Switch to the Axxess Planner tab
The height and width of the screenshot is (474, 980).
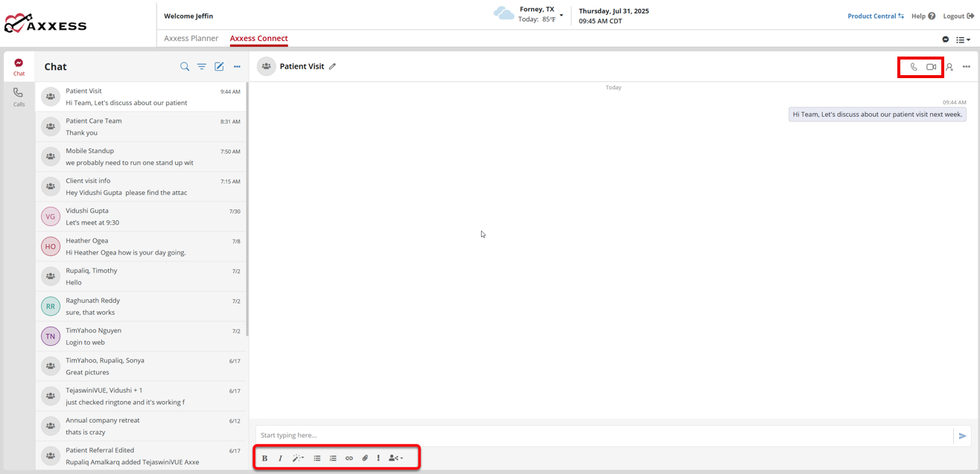coord(191,39)
